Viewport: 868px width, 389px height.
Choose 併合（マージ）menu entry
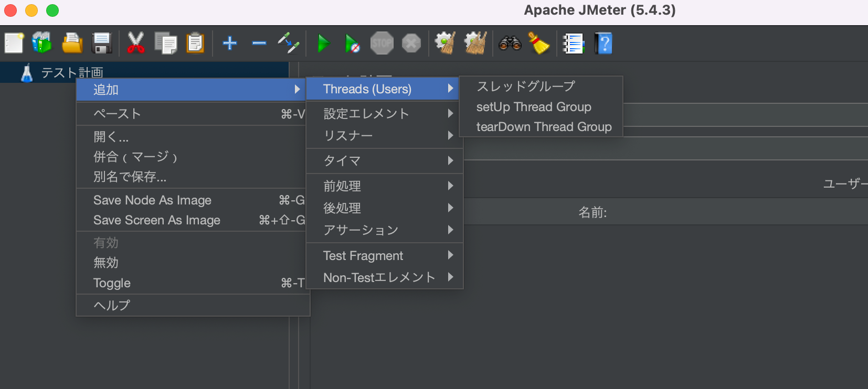click(191, 157)
